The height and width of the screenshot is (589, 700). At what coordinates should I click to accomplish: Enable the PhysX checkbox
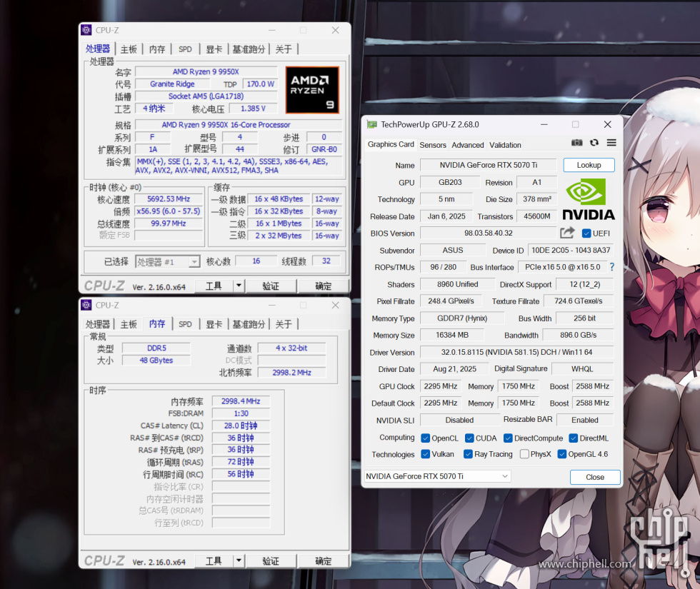(524, 454)
